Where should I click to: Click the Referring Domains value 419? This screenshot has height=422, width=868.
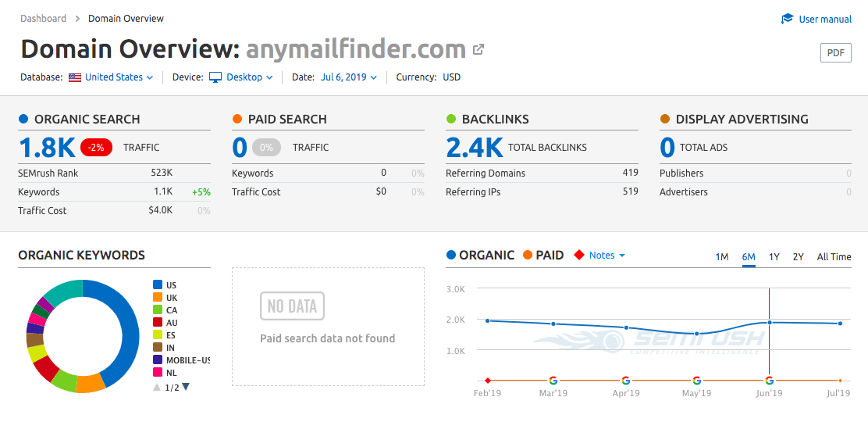pos(630,173)
